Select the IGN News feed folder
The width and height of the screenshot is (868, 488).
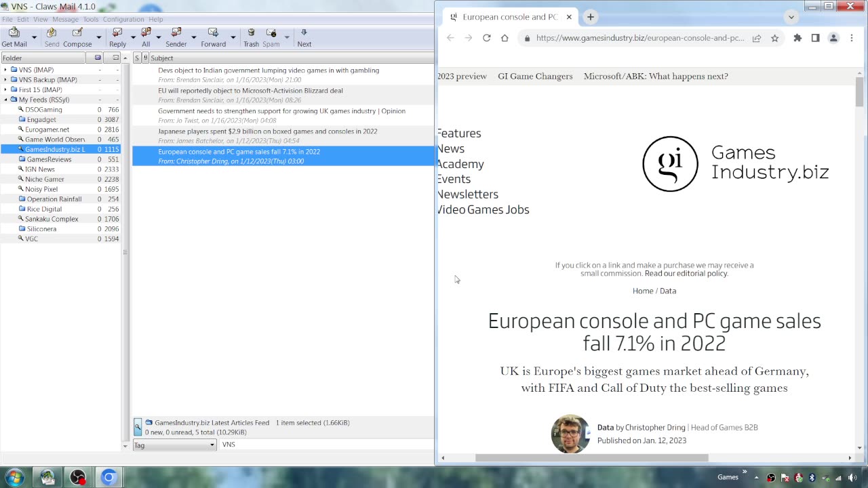(41, 169)
